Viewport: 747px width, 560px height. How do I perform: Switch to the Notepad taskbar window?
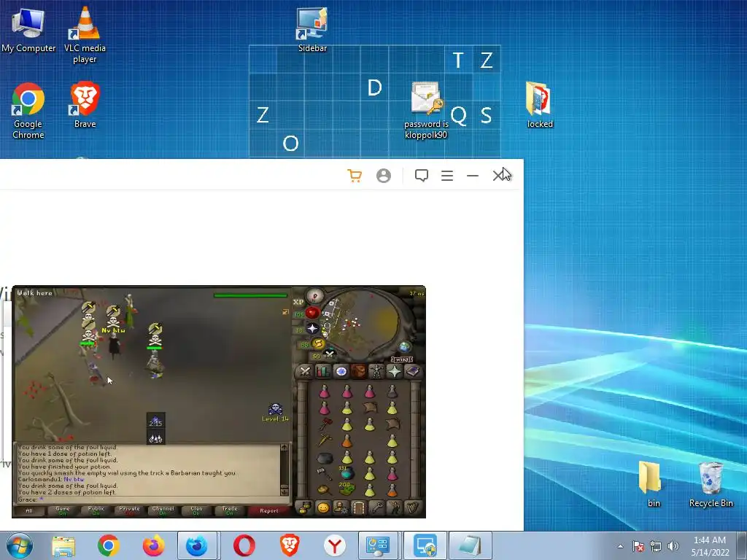tap(470, 545)
